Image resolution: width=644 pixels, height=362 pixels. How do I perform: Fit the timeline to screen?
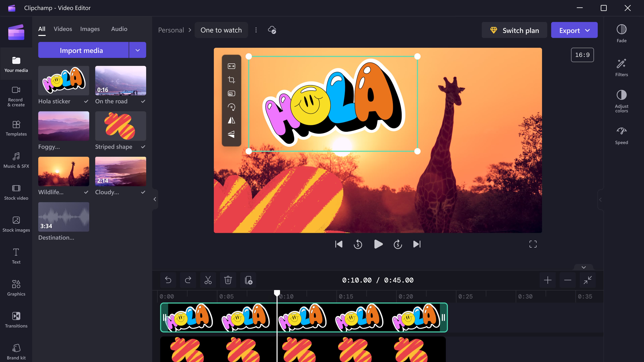[587, 280]
